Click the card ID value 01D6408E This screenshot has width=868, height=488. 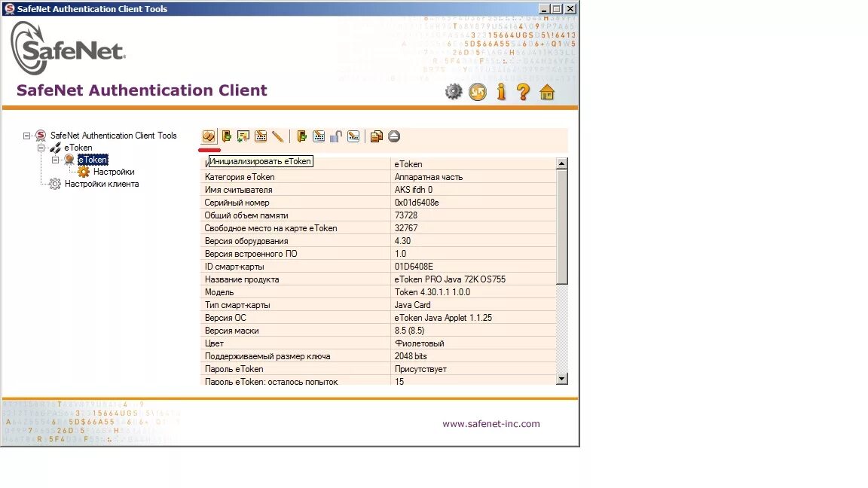(414, 267)
